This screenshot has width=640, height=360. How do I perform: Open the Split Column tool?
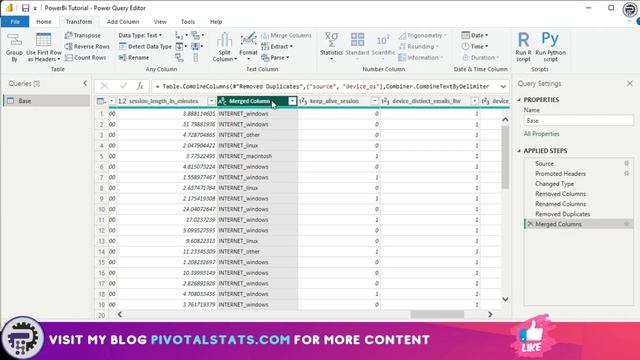tap(224, 47)
